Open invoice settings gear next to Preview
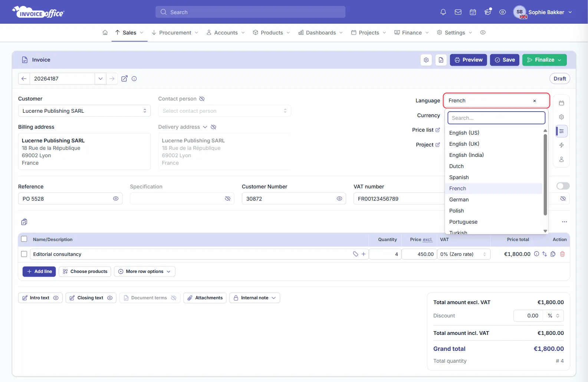588x382 pixels. [426, 60]
